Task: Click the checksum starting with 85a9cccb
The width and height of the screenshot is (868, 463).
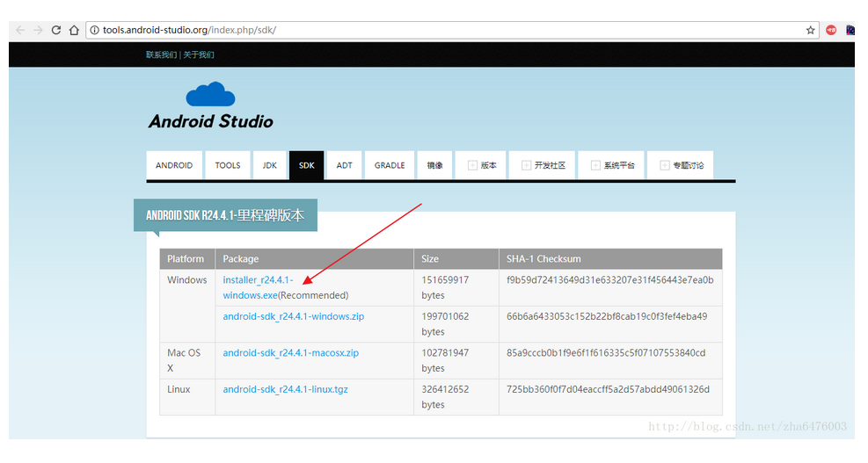Action: [606, 353]
